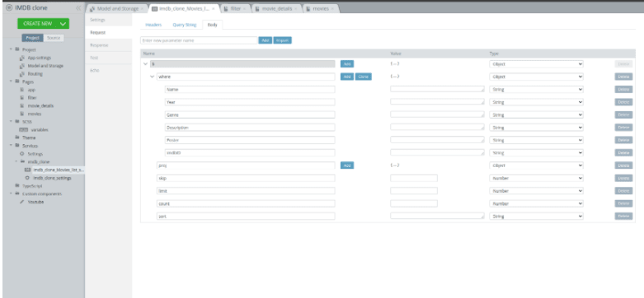Close the Model and Storage tab
This screenshot has width=644, height=298.
pyautogui.click(x=142, y=8)
